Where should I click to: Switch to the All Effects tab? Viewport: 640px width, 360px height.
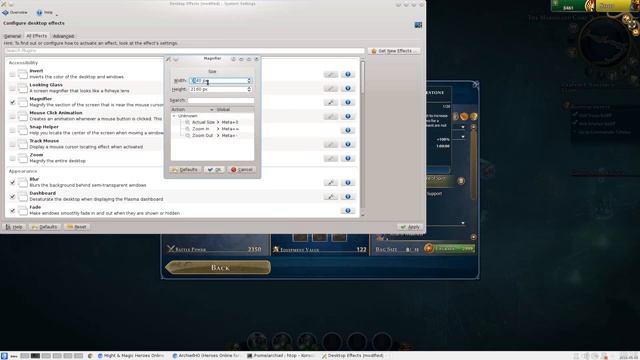click(x=37, y=36)
